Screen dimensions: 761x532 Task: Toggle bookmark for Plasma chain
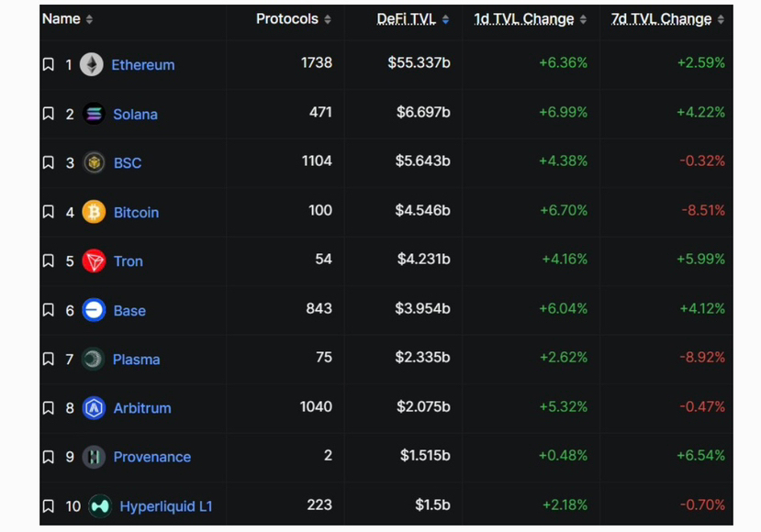(x=48, y=359)
